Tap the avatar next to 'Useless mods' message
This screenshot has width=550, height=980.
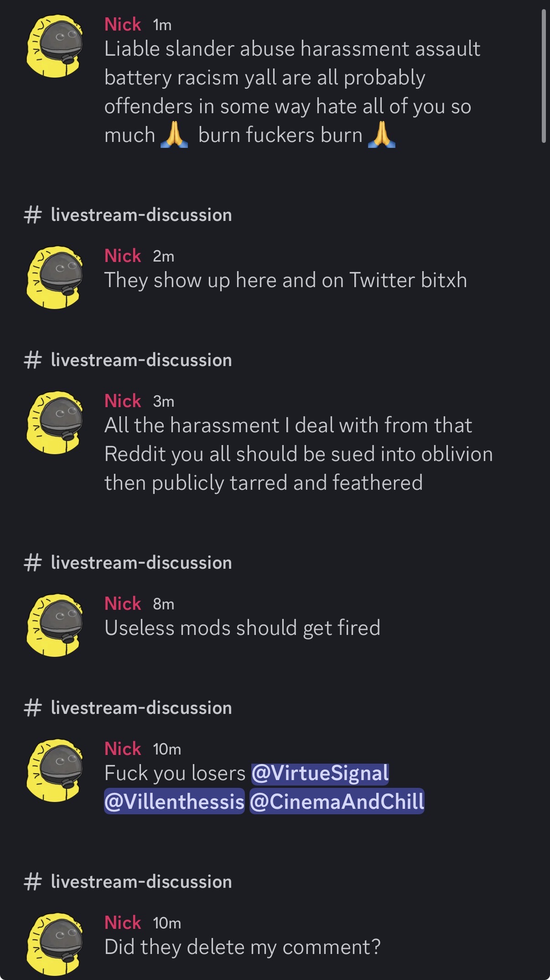[x=55, y=625]
